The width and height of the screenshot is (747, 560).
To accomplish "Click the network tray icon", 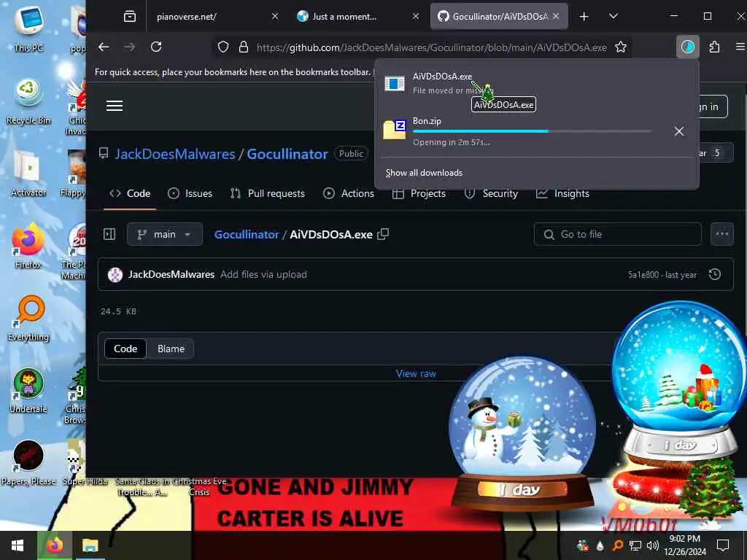I will point(635,545).
